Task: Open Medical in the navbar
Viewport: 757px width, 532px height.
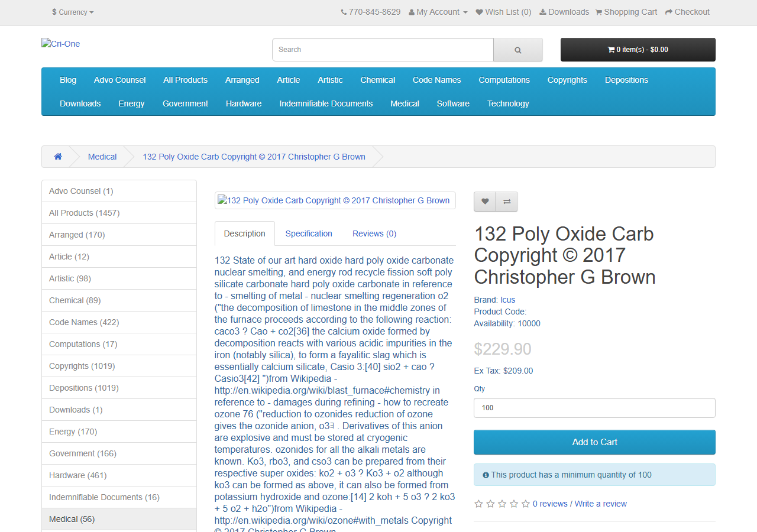Action: pyautogui.click(x=405, y=103)
